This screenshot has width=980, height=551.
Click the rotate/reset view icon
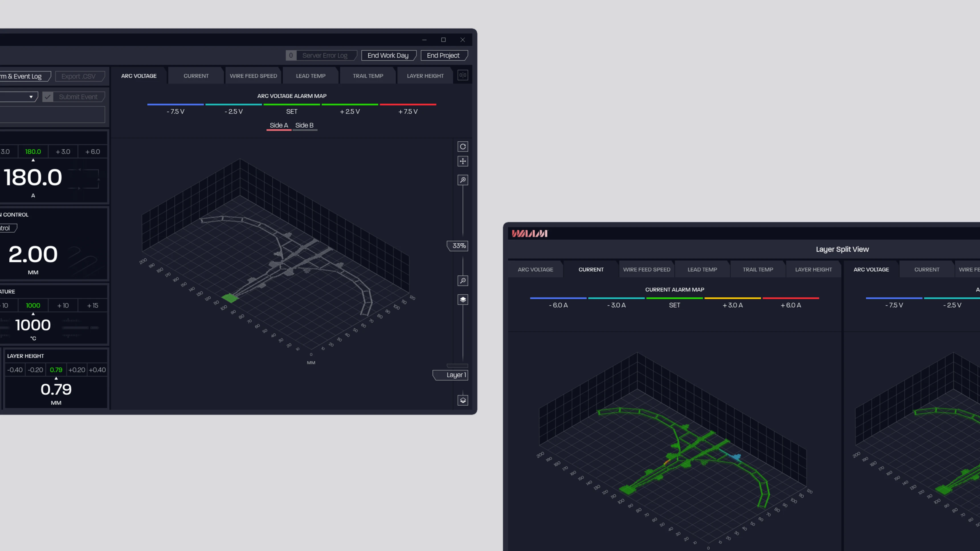(x=463, y=146)
